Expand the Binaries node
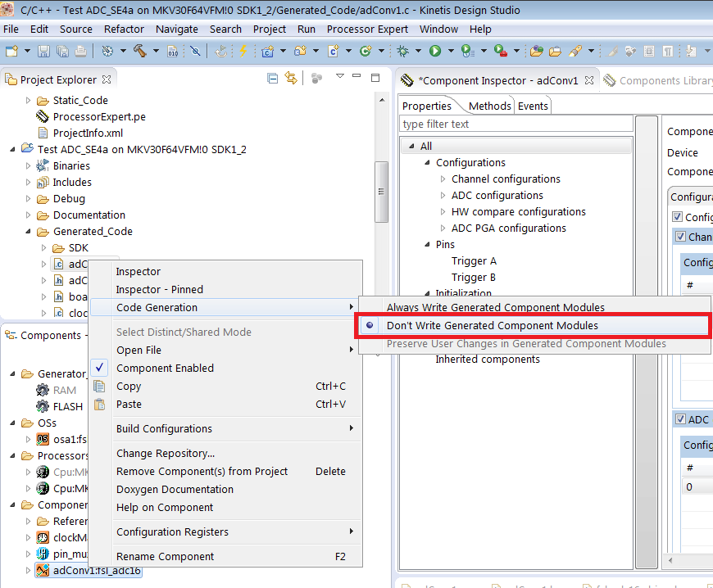The width and height of the screenshot is (713, 588). pos(28,166)
